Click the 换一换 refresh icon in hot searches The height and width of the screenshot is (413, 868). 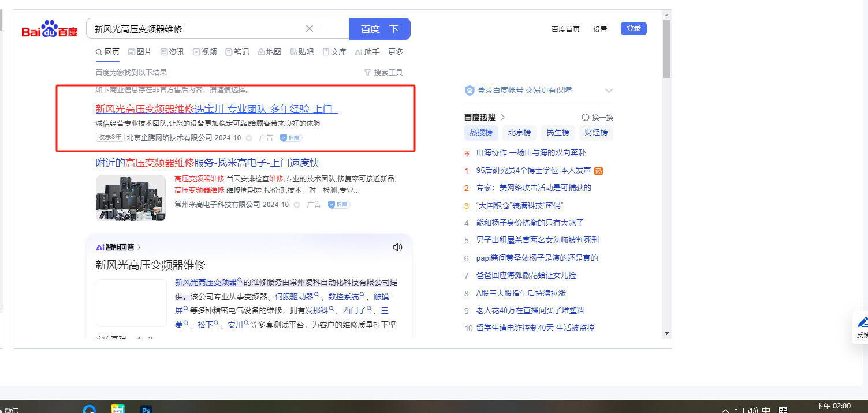585,117
